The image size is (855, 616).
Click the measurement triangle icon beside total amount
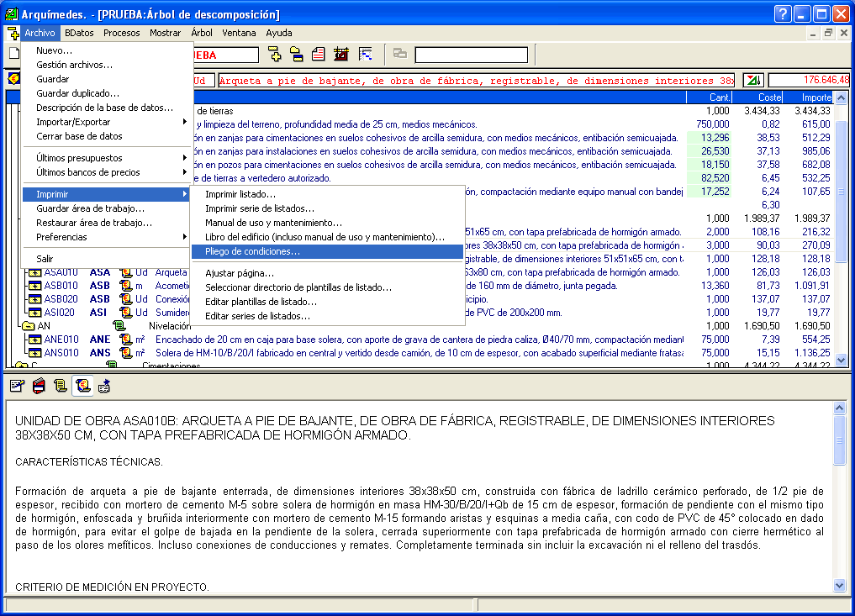coord(753,80)
